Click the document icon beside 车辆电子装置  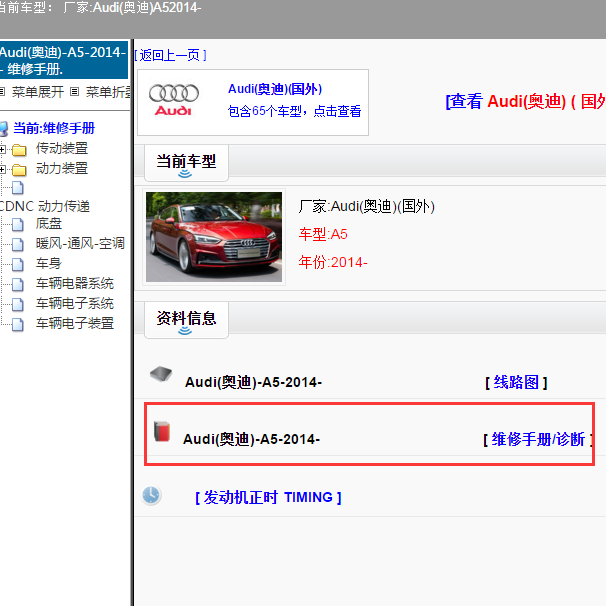(18, 324)
